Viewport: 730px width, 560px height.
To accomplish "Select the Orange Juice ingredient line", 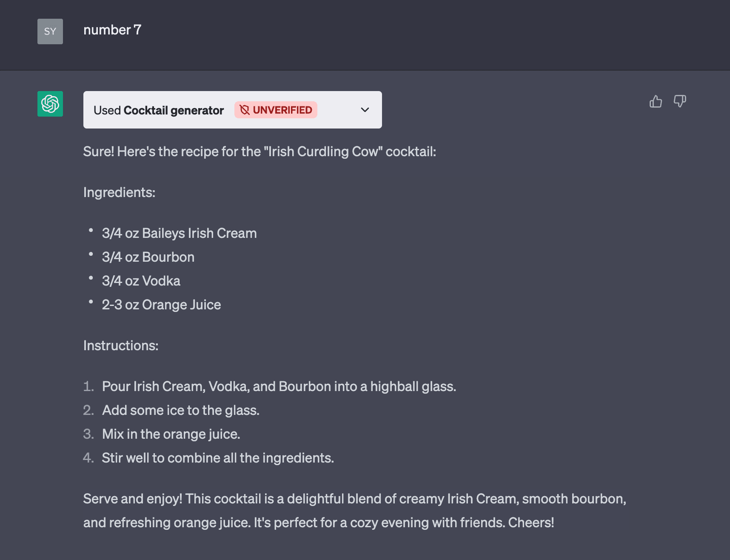I will point(161,305).
